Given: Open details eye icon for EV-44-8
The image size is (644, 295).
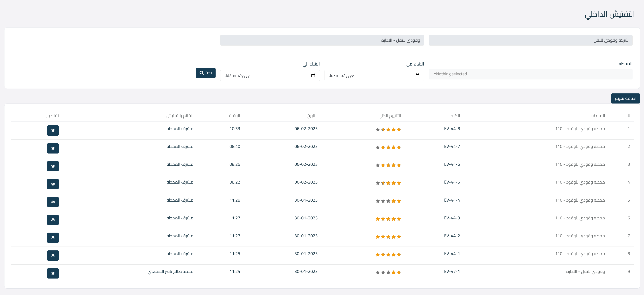Looking at the screenshot, I should (53, 130).
